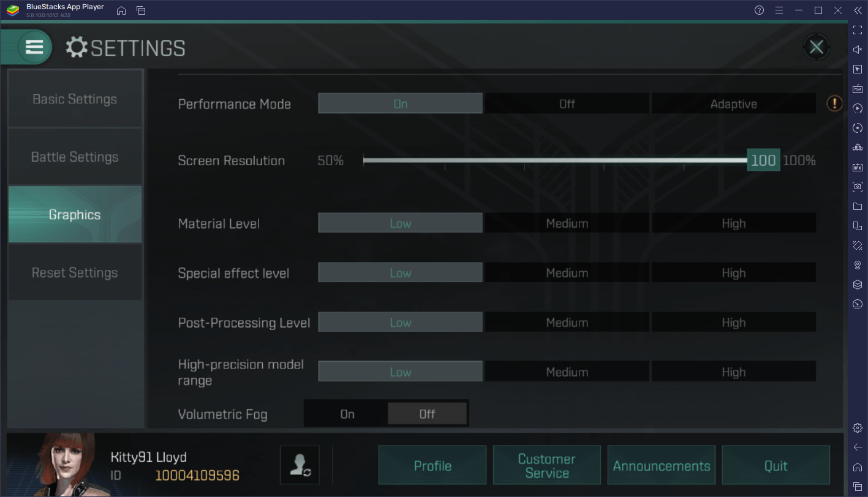Set High-precision model range to Medium

tap(567, 372)
